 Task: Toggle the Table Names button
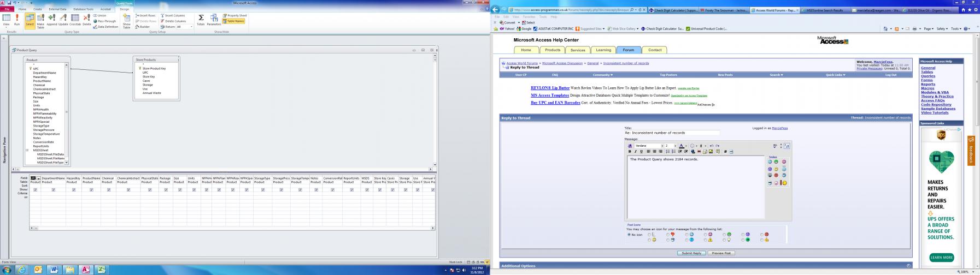(x=234, y=21)
